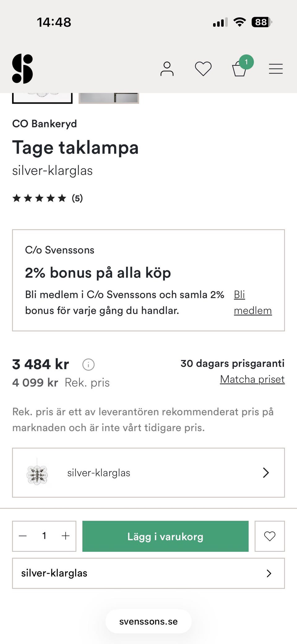297x644 pixels.
Task: Open the shopping basket icon
Action: point(240,69)
